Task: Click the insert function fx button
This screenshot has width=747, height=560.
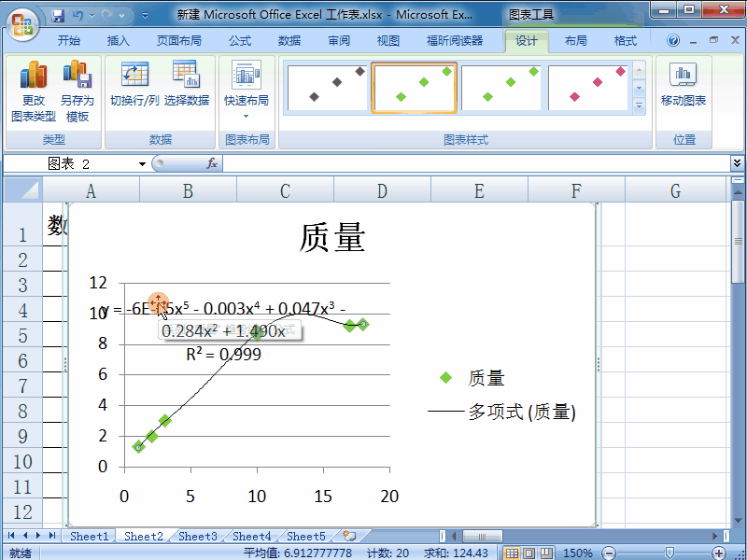Action: (x=212, y=164)
